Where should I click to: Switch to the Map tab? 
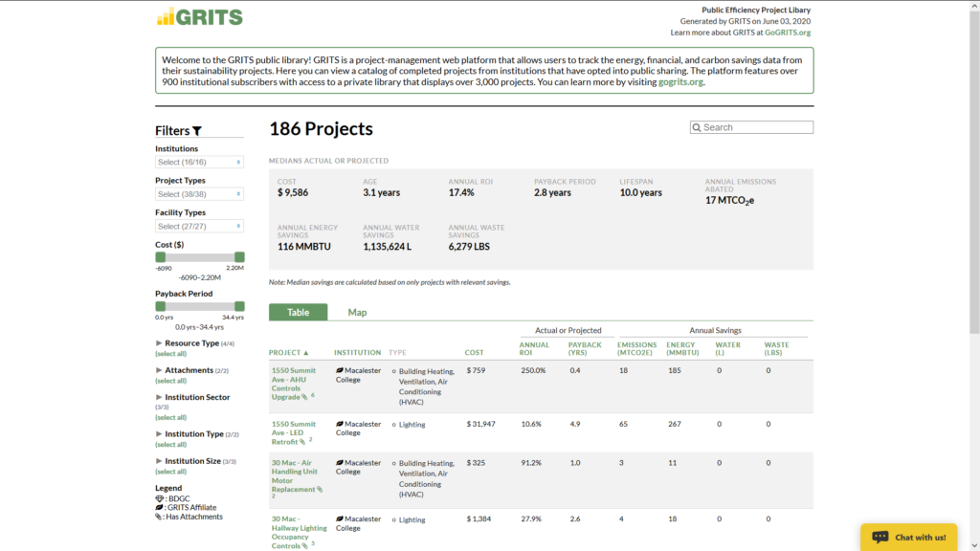coord(357,312)
